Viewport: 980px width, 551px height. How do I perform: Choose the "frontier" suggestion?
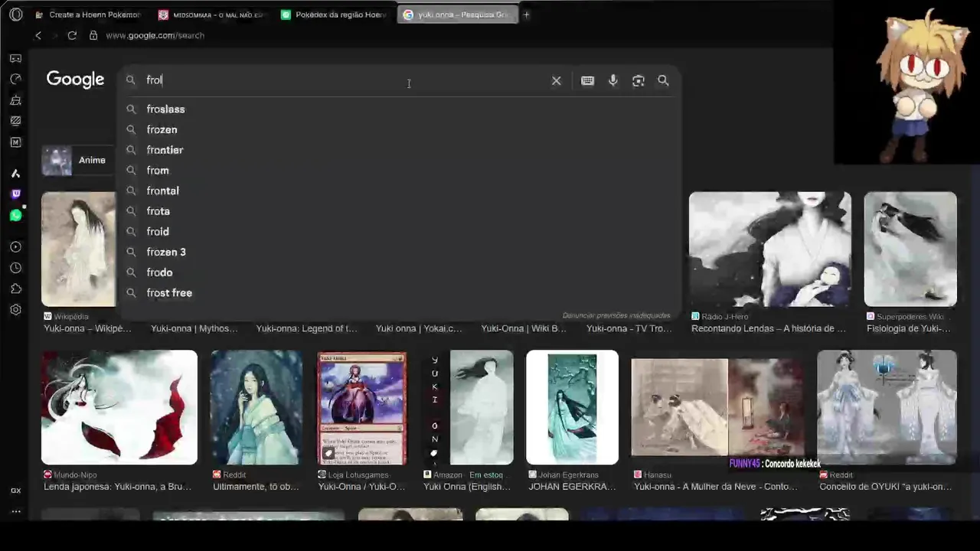(x=165, y=150)
